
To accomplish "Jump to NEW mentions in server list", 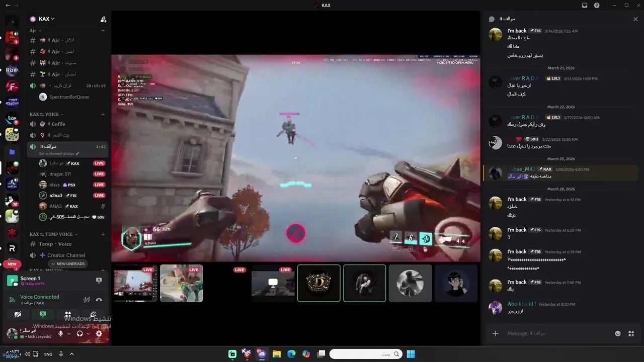I will pyautogui.click(x=12, y=264).
